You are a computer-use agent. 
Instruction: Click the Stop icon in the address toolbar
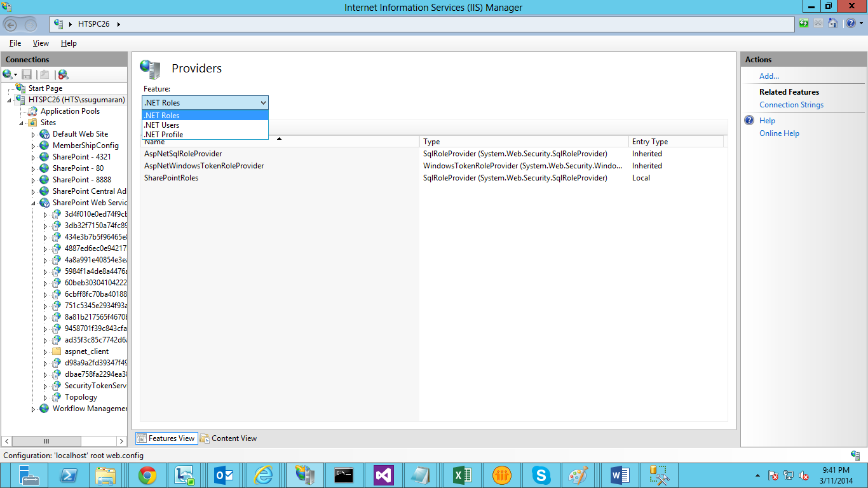(x=818, y=24)
